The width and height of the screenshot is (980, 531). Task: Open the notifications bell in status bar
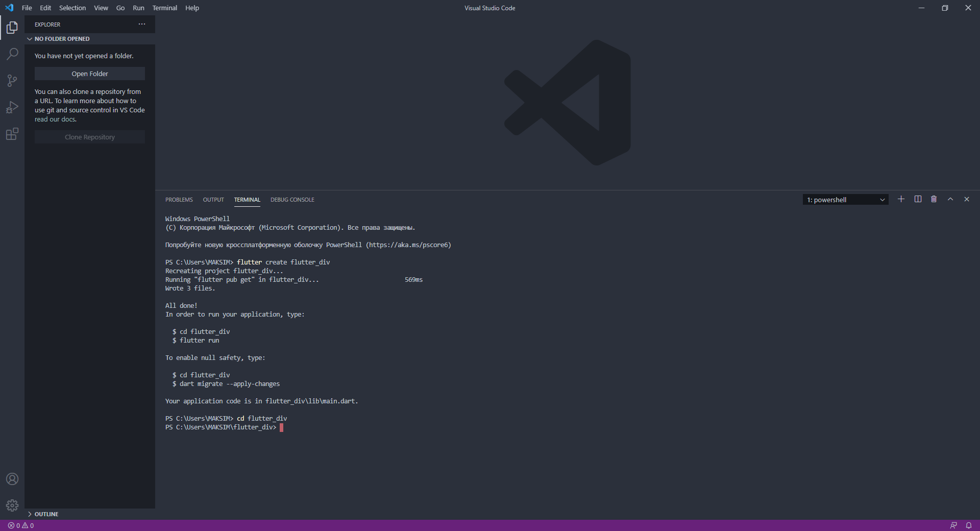click(x=969, y=525)
